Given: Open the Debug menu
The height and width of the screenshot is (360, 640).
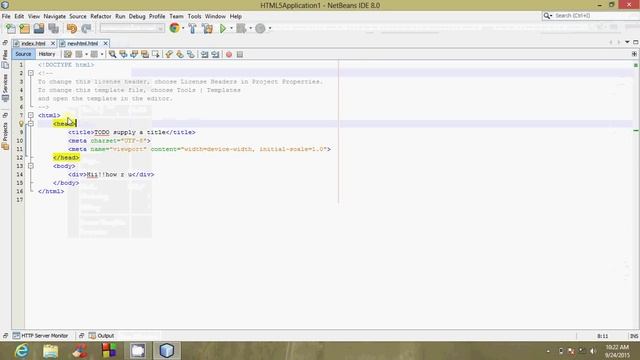Looking at the screenshot, I should 137,16.
